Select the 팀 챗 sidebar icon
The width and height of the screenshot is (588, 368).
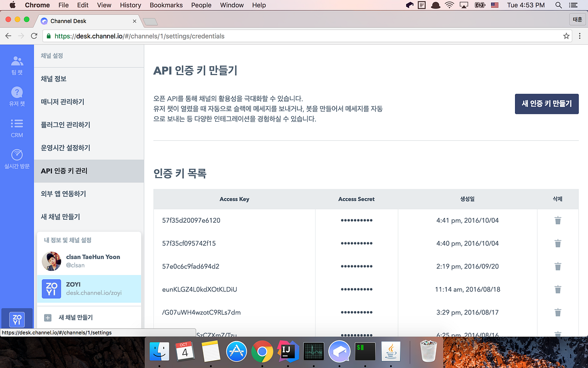pos(17,60)
